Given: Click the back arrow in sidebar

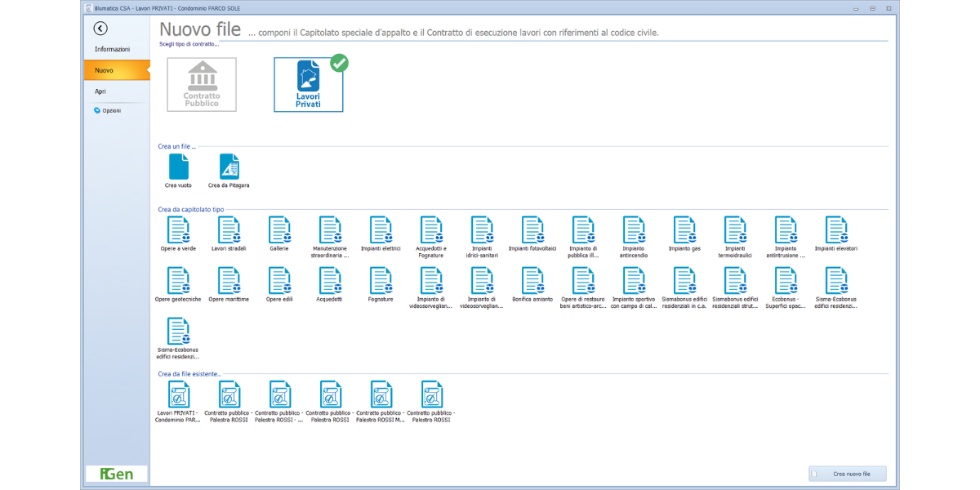Looking at the screenshot, I should click(100, 29).
